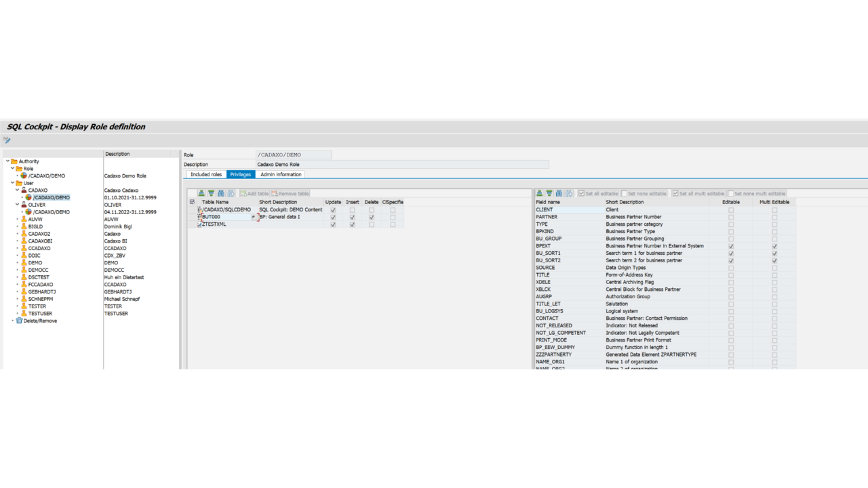Screen dimensions: 868x488
Task: Open the Admin information tab
Action: (x=281, y=174)
